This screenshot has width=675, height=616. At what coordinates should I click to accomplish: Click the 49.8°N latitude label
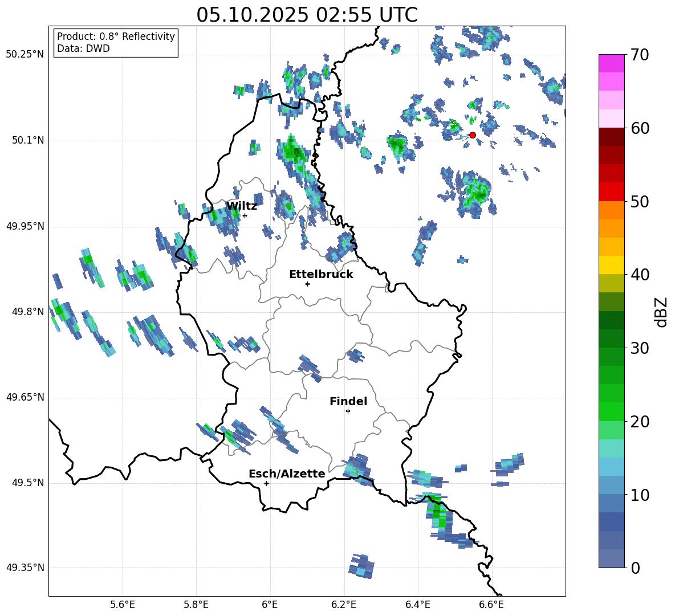[x=28, y=312]
